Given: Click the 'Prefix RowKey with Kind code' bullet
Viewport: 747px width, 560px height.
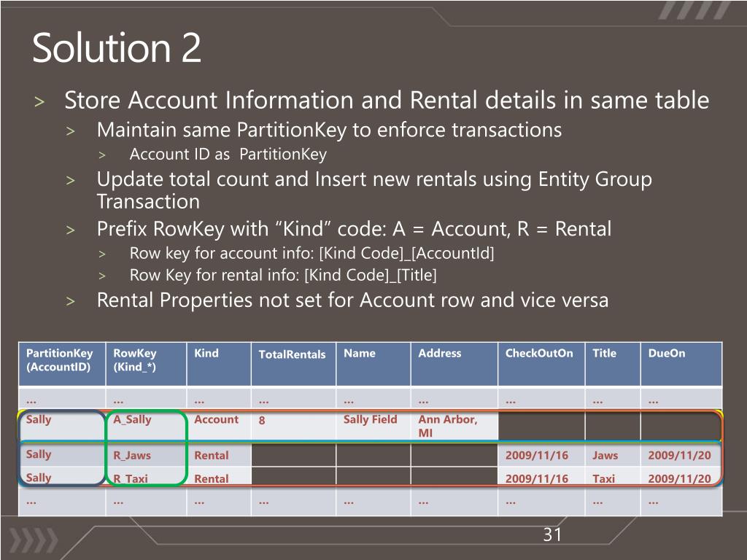Looking at the screenshot, I should click(x=354, y=229).
